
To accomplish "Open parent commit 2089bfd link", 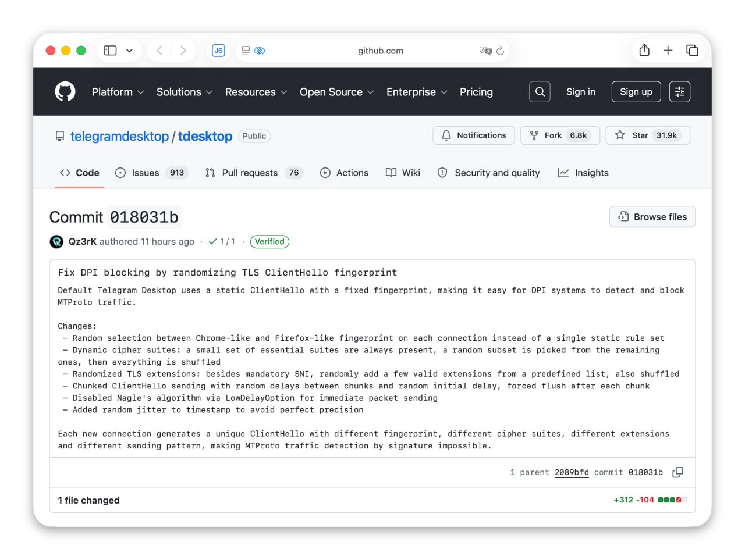I will 572,473.
